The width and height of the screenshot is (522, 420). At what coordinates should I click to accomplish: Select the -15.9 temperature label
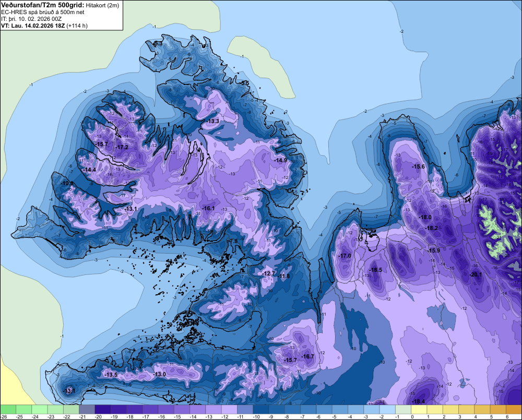pyautogui.click(x=434, y=250)
